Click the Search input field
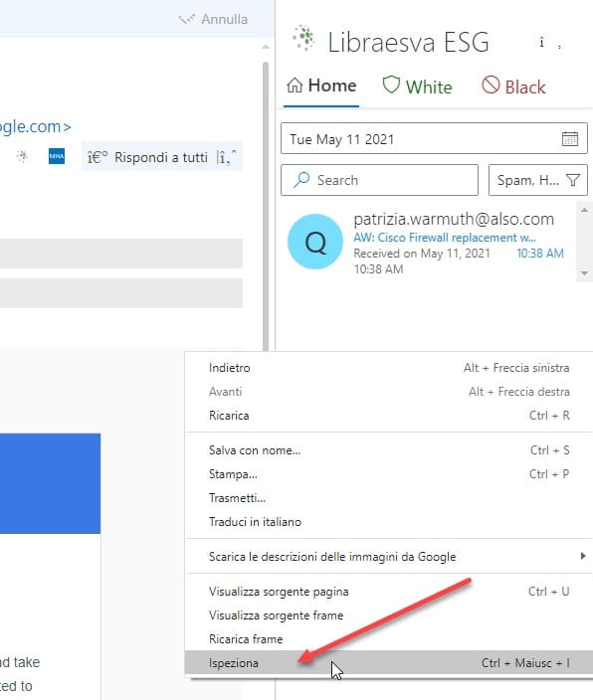This screenshot has height=700, width=593. [x=379, y=180]
